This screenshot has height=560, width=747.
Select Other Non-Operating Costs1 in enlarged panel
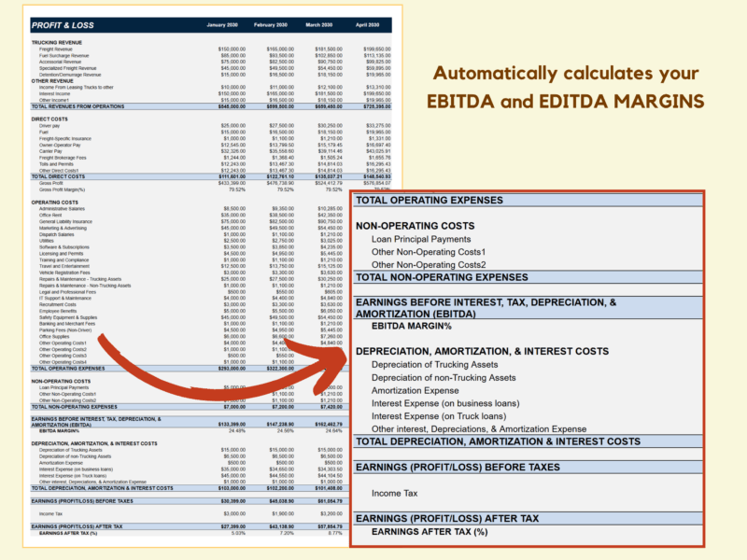(x=429, y=252)
